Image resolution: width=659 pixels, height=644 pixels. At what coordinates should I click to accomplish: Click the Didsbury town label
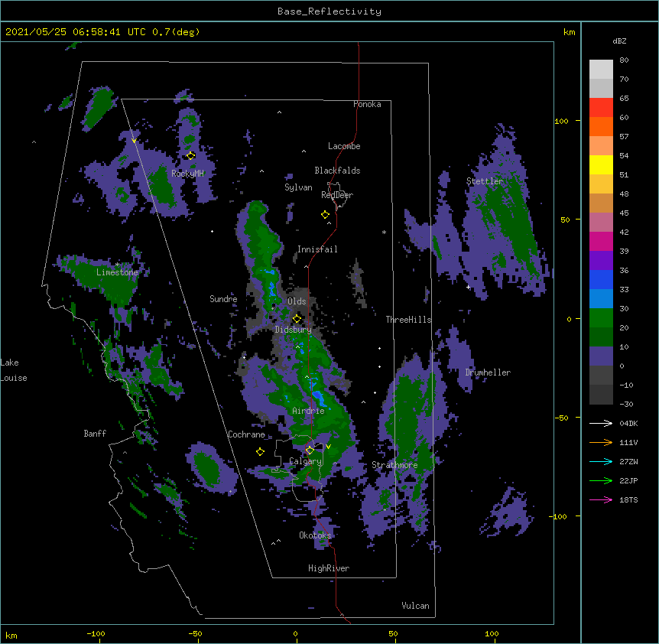click(x=294, y=330)
